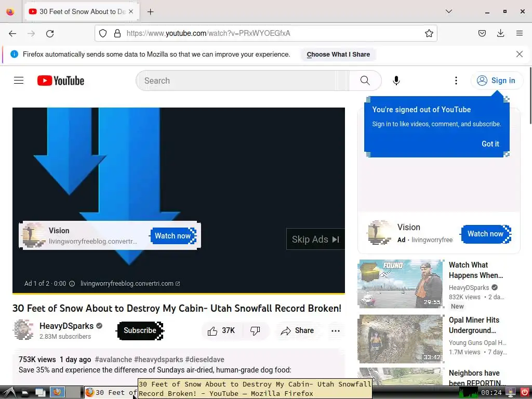The height and width of the screenshot is (399, 532).
Task: Open more actions ellipsis below the video
Action: click(x=335, y=331)
